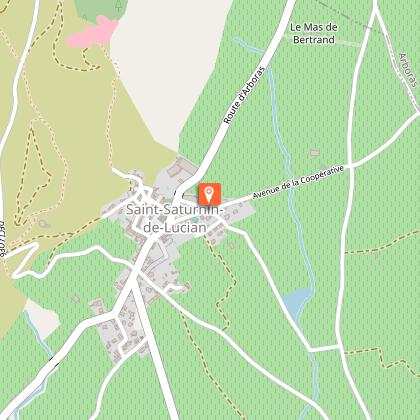This screenshot has width=420, height=420.
Task: Click the dark green forest patch at top
Action: (x=100, y=9)
